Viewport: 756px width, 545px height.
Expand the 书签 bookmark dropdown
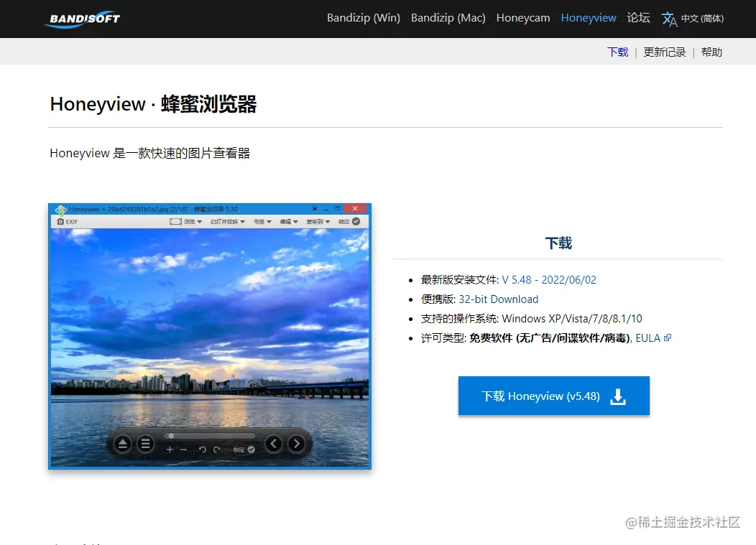262,222
